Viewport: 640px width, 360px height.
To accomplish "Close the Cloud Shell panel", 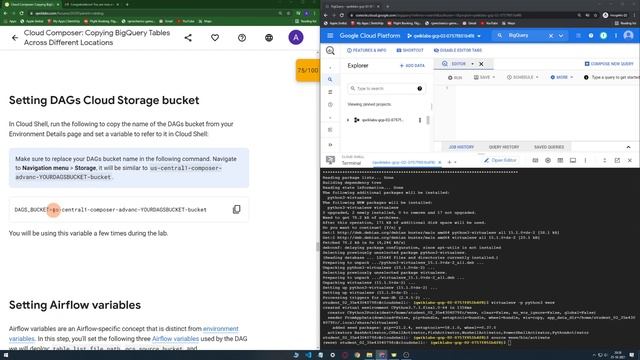I will (630, 160).
